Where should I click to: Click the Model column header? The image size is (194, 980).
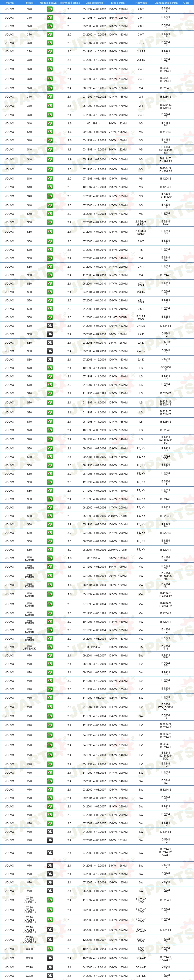[x=29, y=3]
